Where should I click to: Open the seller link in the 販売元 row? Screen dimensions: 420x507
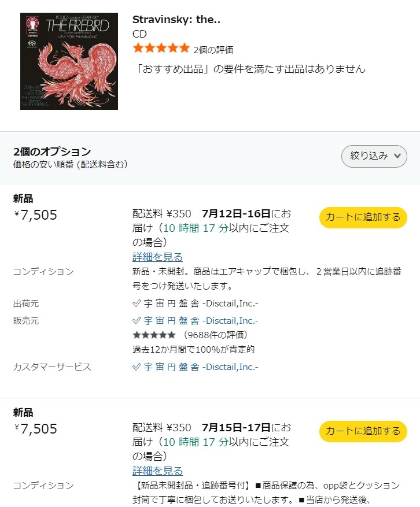[200, 321]
